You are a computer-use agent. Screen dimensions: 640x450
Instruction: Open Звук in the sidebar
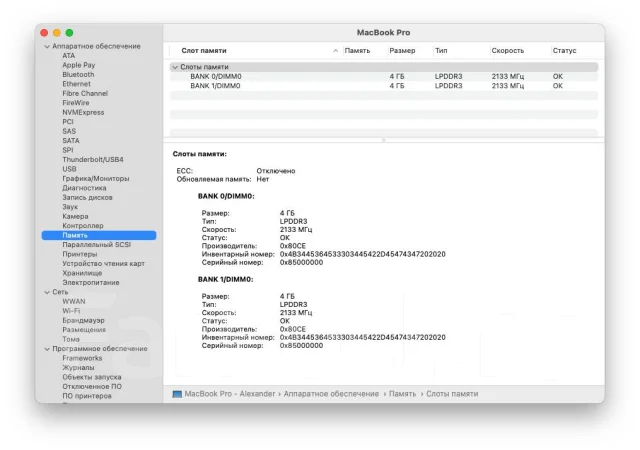pos(70,207)
